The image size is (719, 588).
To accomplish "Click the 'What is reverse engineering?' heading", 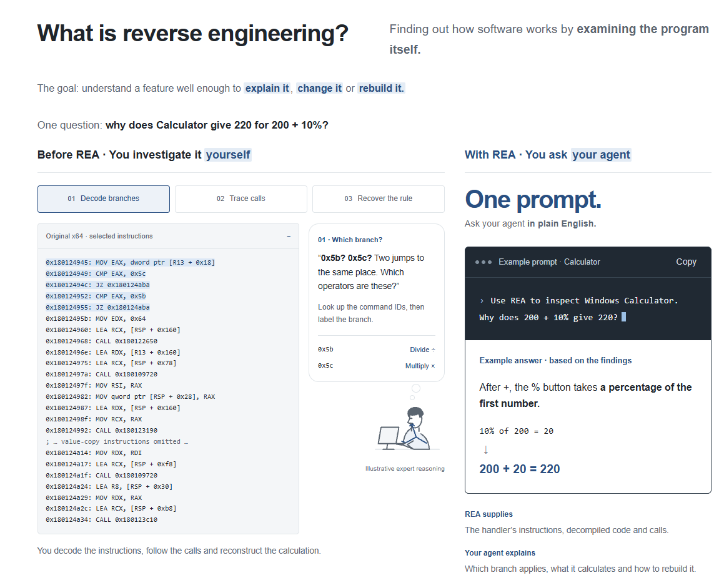I will click(192, 34).
